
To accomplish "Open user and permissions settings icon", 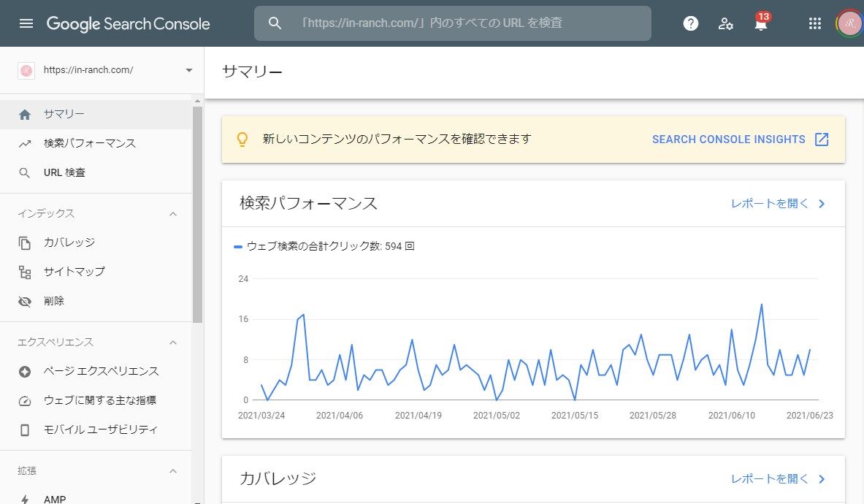I will [x=725, y=23].
